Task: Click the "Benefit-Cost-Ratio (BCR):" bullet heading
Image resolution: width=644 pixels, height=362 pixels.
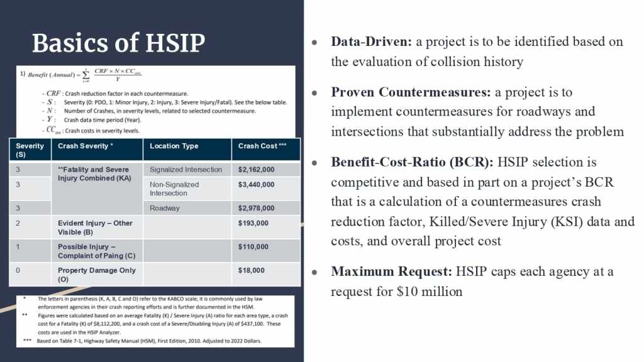Action: pyautogui.click(x=413, y=163)
